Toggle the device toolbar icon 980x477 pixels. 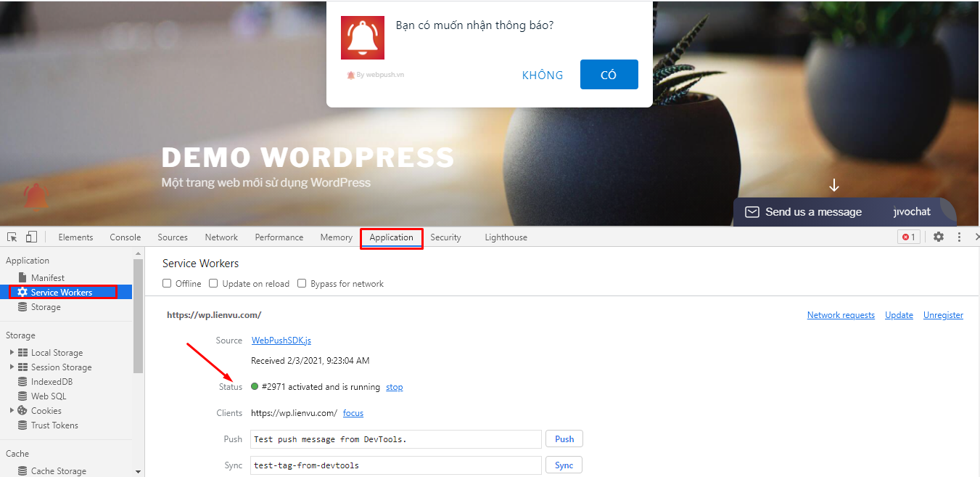click(31, 237)
